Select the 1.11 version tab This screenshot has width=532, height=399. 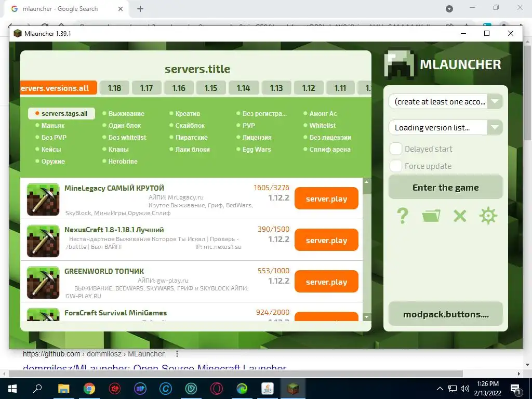(341, 88)
